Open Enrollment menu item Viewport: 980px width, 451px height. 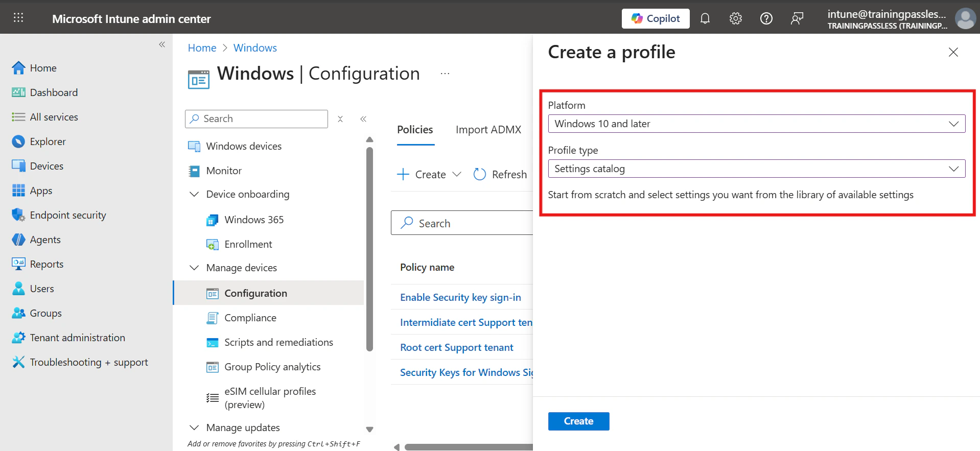click(248, 244)
